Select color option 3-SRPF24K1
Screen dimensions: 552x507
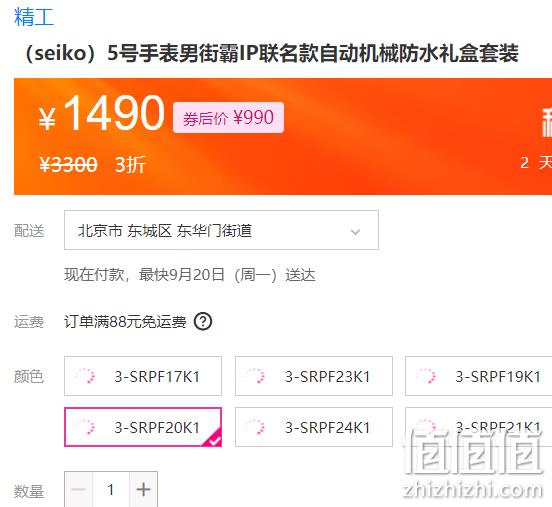314,427
